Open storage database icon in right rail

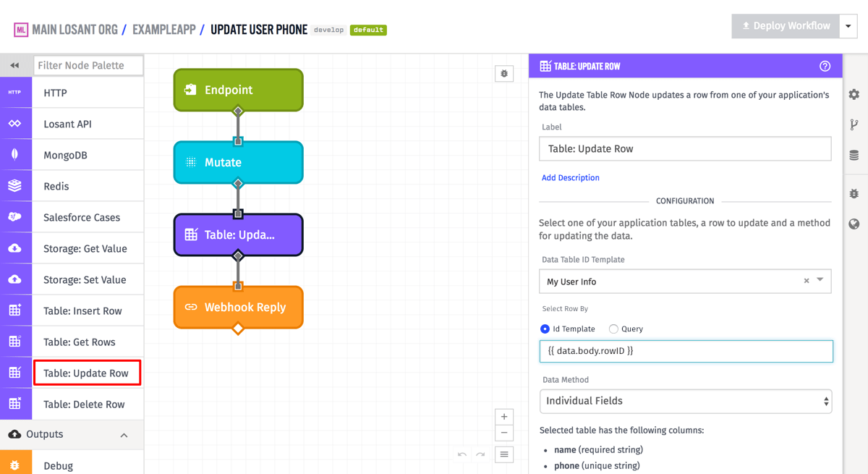point(854,156)
